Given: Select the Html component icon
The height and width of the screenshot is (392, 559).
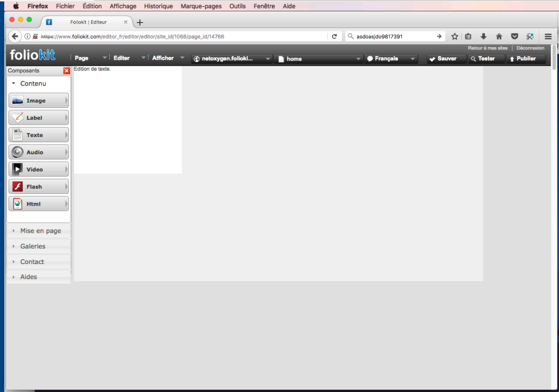Looking at the screenshot, I should point(17,204).
